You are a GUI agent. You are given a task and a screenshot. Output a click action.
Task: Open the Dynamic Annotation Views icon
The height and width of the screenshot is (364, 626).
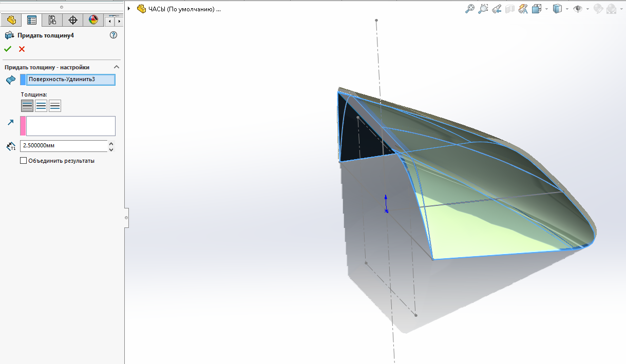[x=523, y=9]
